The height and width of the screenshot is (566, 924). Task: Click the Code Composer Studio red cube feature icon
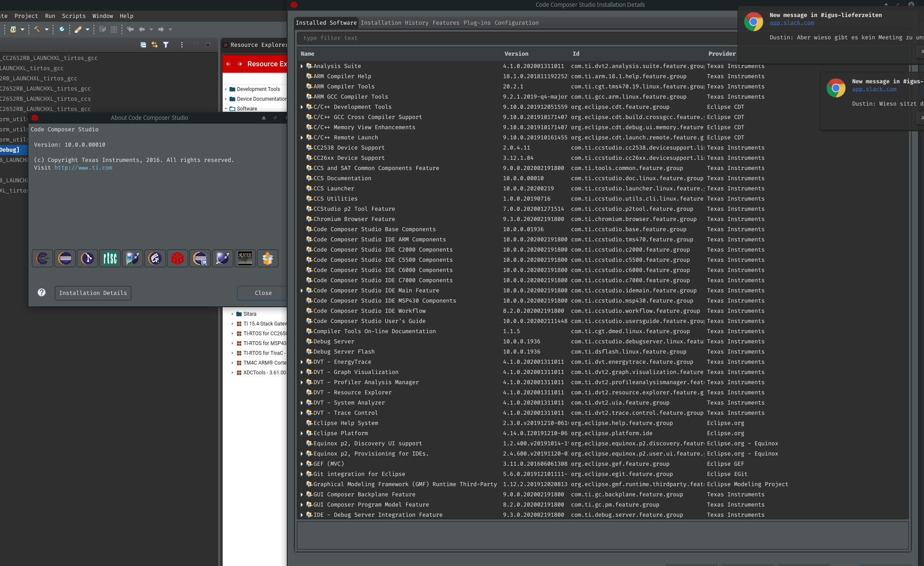[178, 258]
